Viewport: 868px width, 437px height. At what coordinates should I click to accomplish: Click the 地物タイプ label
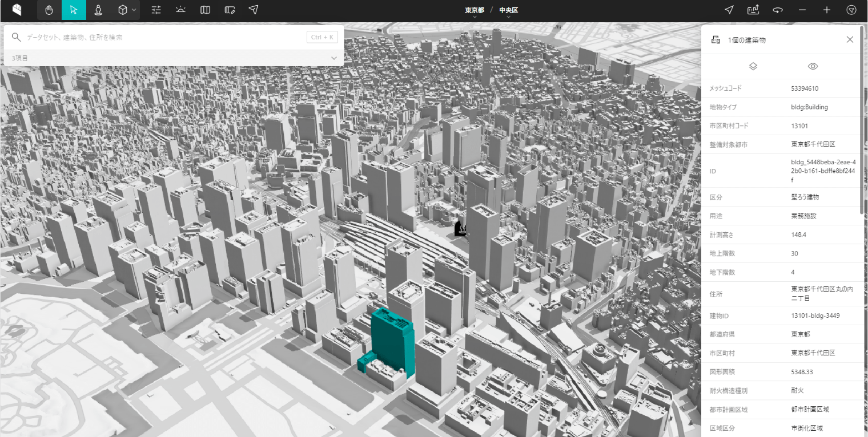723,107
